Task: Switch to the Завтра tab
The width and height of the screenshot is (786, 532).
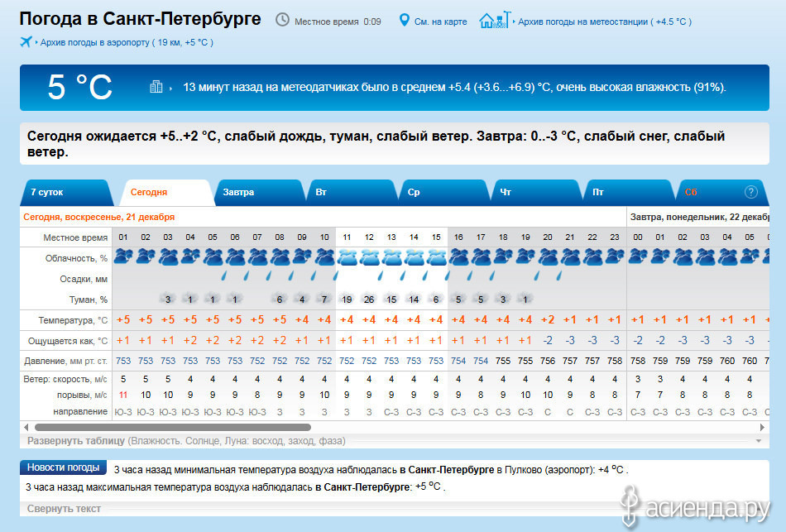Action: coord(238,192)
